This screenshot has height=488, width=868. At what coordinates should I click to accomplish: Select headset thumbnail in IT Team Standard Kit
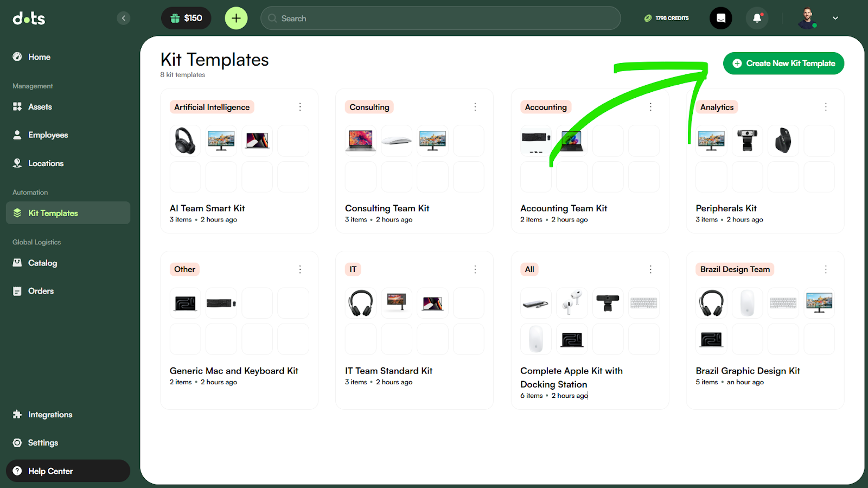coord(361,303)
